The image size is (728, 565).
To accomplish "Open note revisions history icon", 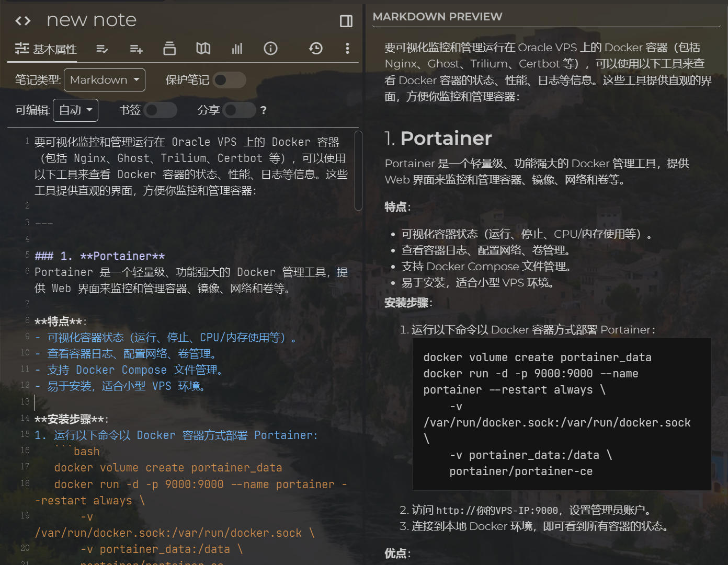I will (x=316, y=49).
